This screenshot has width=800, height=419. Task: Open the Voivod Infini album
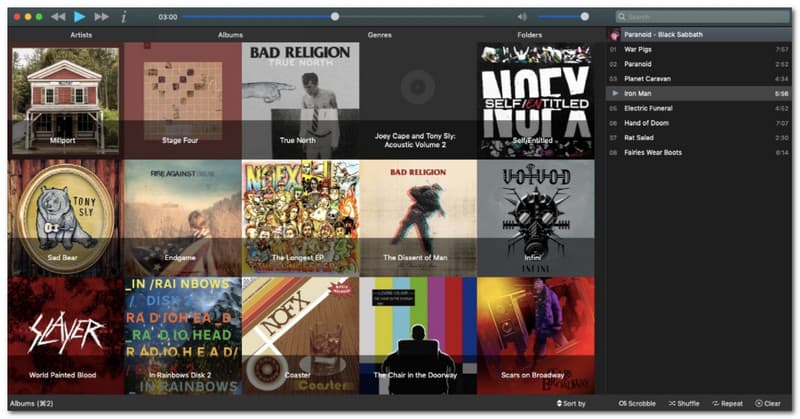point(536,218)
